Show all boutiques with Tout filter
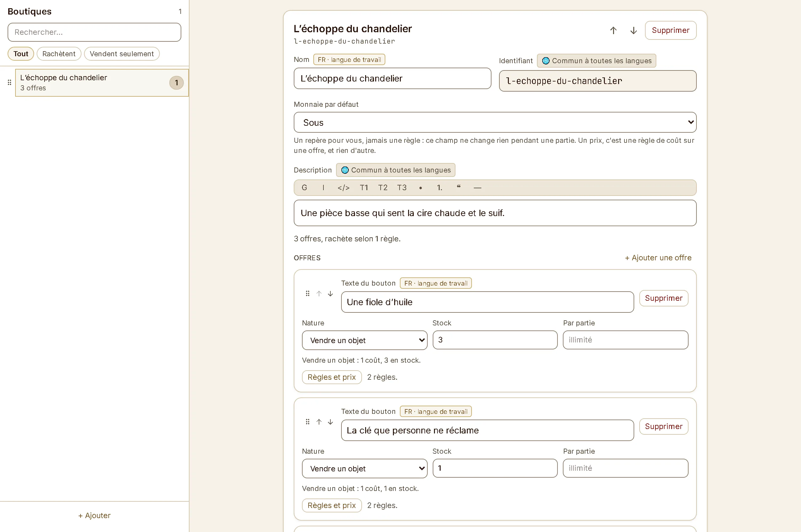801x532 pixels. pos(21,54)
